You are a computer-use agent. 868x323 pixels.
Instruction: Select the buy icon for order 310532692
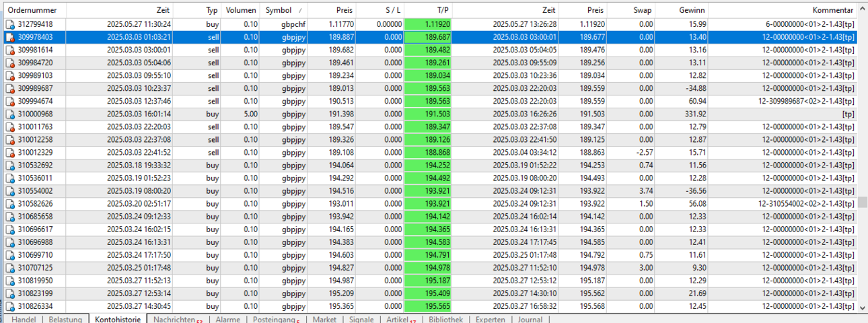point(9,165)
